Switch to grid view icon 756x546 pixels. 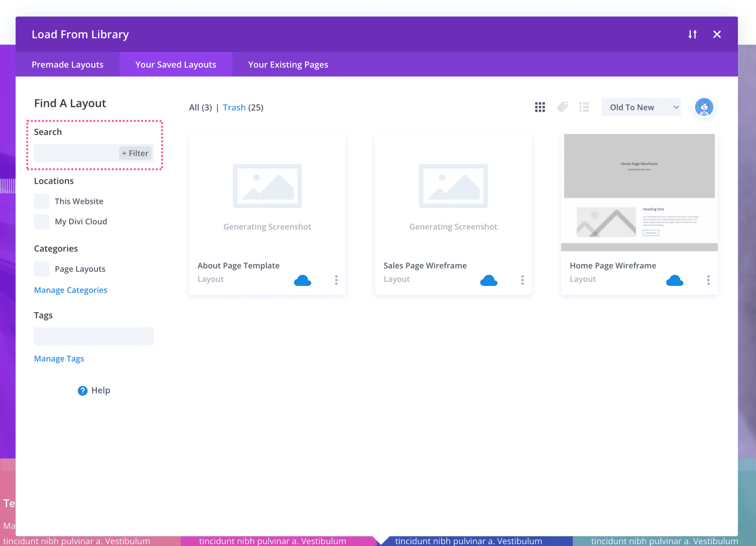point(540,107)
